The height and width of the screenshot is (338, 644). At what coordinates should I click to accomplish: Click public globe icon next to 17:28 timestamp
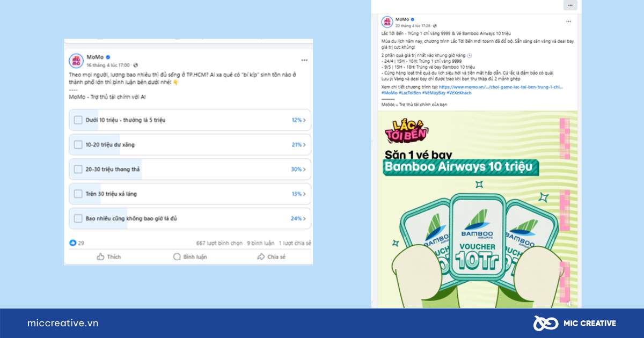point(434,25)
